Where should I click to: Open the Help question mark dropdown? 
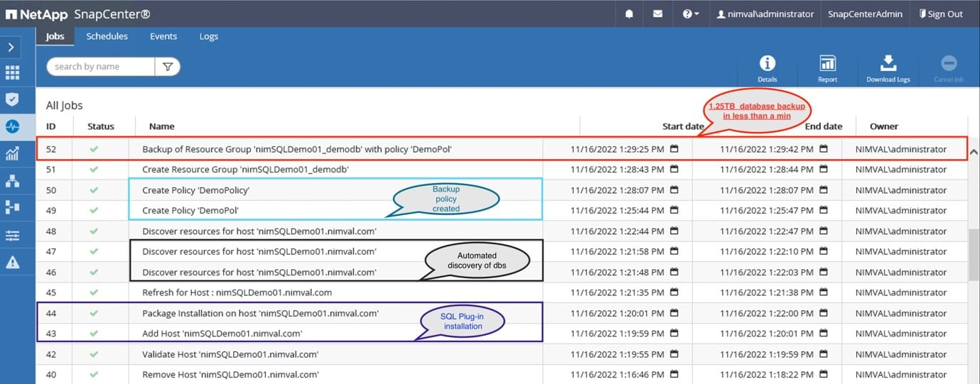point(691,14)
